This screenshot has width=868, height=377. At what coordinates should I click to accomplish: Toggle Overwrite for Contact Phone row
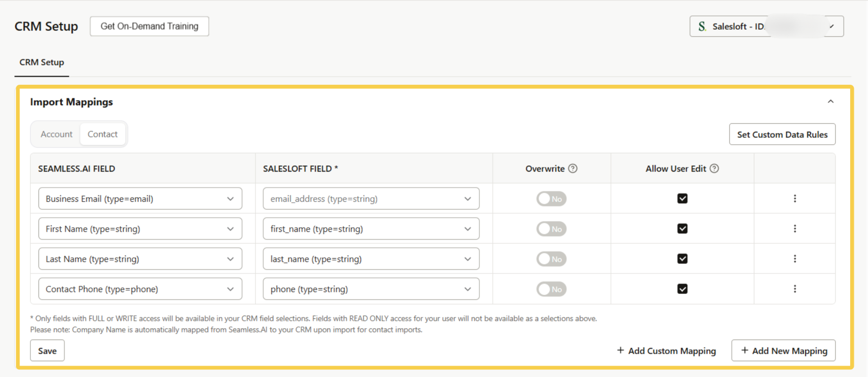(551, 289)
